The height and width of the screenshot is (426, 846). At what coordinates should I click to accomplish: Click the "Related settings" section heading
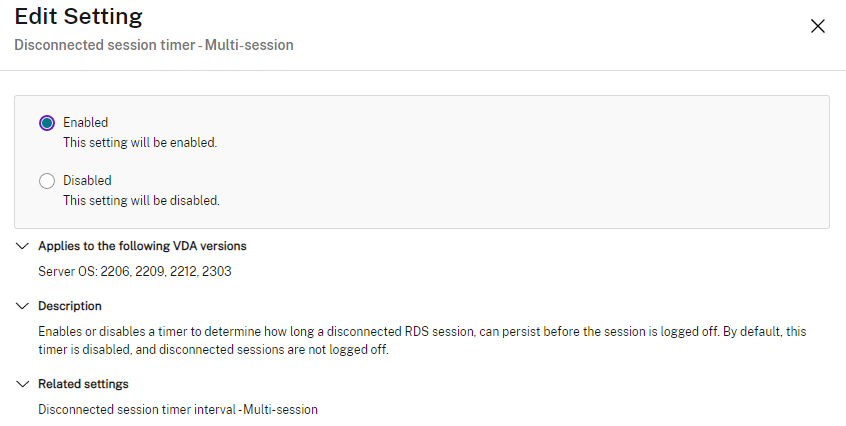point(83,384)
